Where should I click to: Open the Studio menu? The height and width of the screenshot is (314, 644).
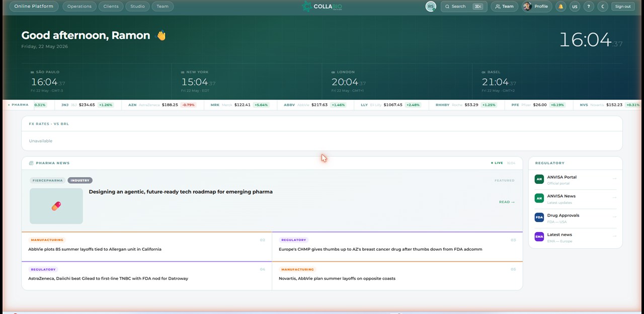click(x=137, y=7)
